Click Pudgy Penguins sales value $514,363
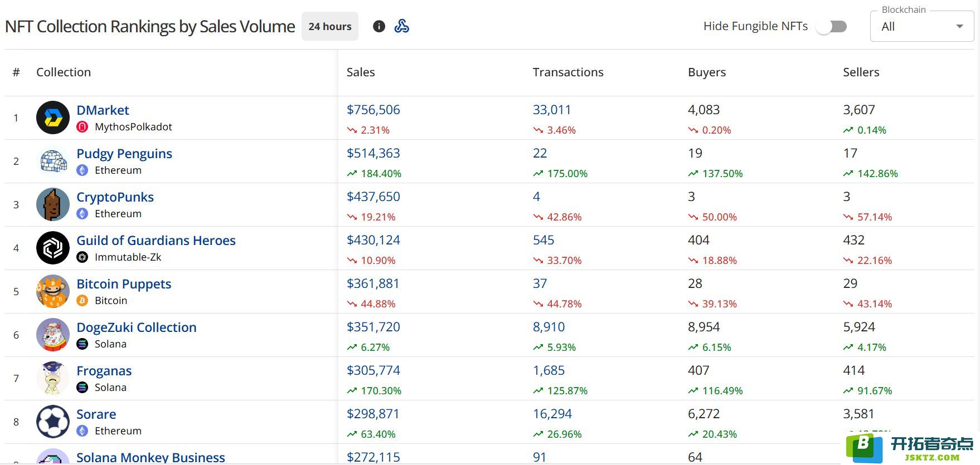Viewport: 980px width, 465px height. [373, 153]
